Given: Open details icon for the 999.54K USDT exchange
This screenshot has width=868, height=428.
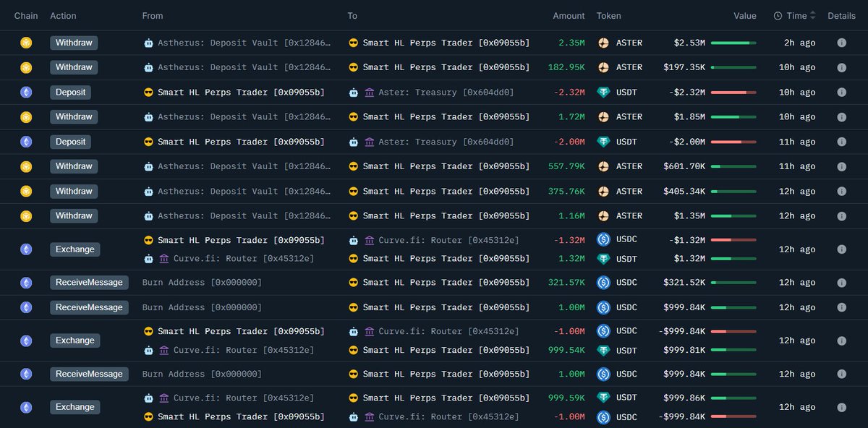Looking at the screenshot, I should tap(841, 341).
